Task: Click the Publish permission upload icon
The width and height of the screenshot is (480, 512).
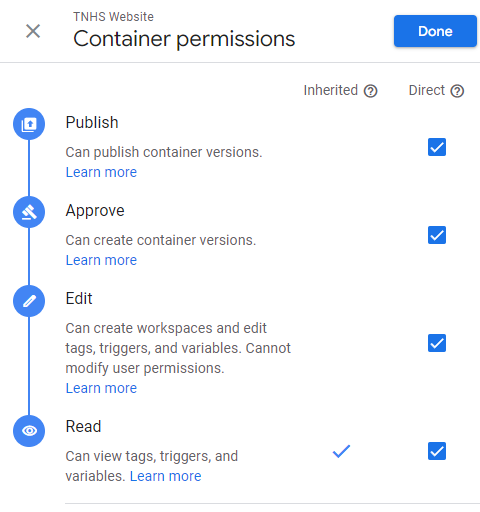Action: pyautogui.click(x=29, y=124)
